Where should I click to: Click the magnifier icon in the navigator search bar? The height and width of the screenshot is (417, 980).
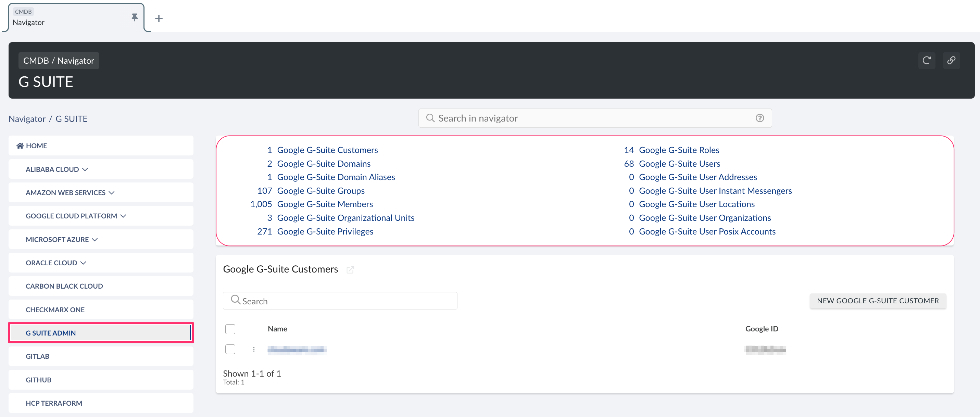430,118
